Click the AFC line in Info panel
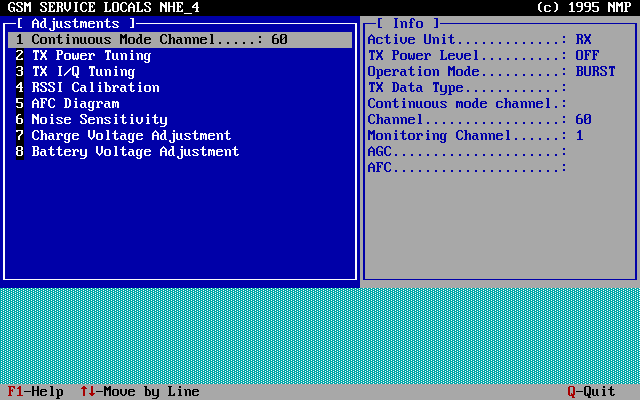This screenshot has width=640, height=400. (467, 168)
